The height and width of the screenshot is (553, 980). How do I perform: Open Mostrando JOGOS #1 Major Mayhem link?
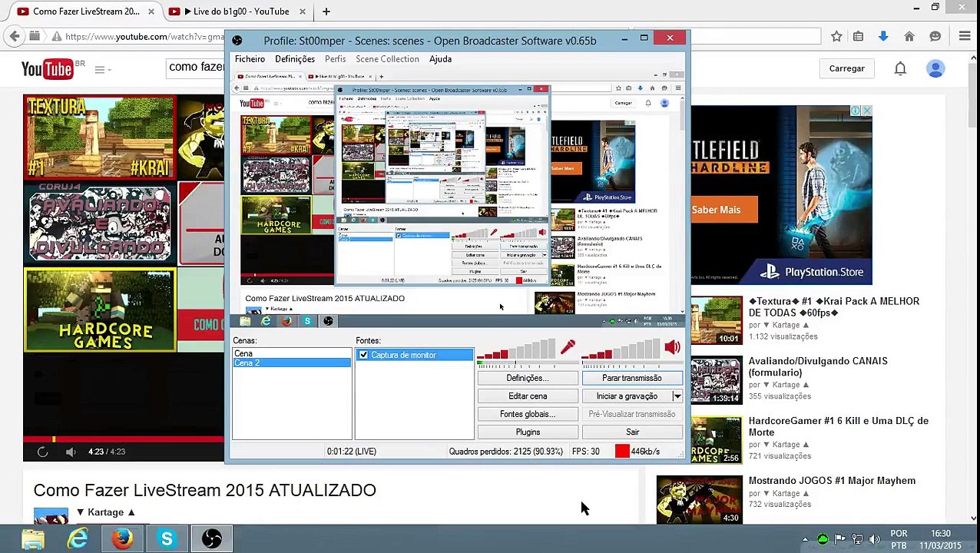point(832,481)
